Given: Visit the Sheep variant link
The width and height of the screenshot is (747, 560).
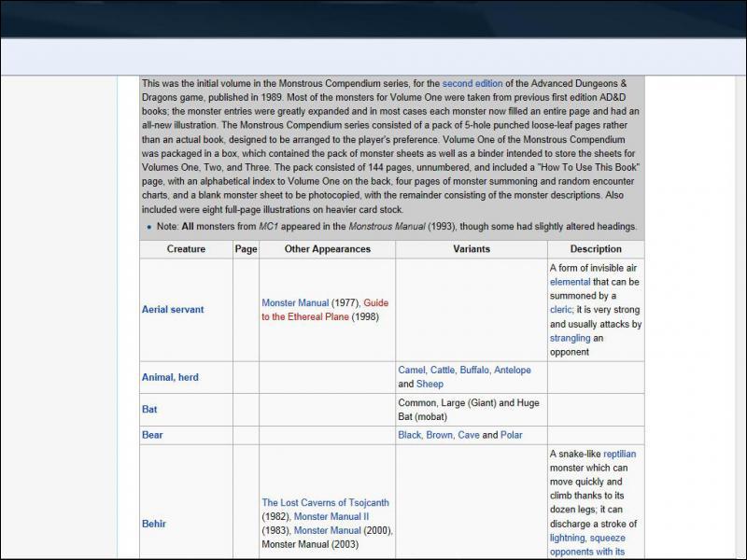Looking at the screenshot, I should (x=430, y=384).
